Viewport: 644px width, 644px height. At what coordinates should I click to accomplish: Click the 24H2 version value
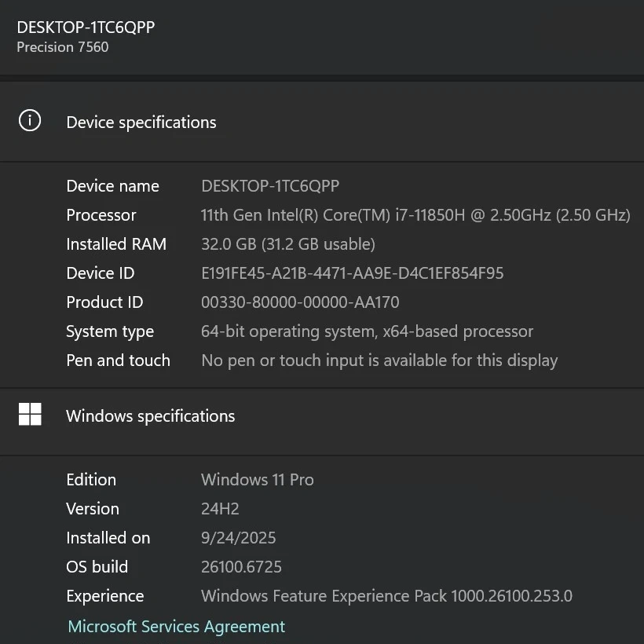click(x=220, y=509)
